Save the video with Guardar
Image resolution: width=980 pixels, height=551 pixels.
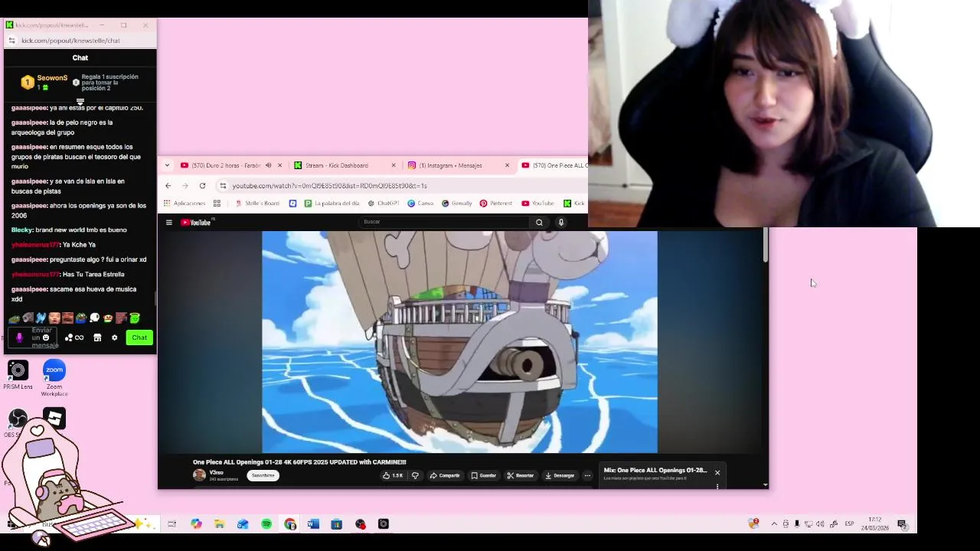[483, 475]
